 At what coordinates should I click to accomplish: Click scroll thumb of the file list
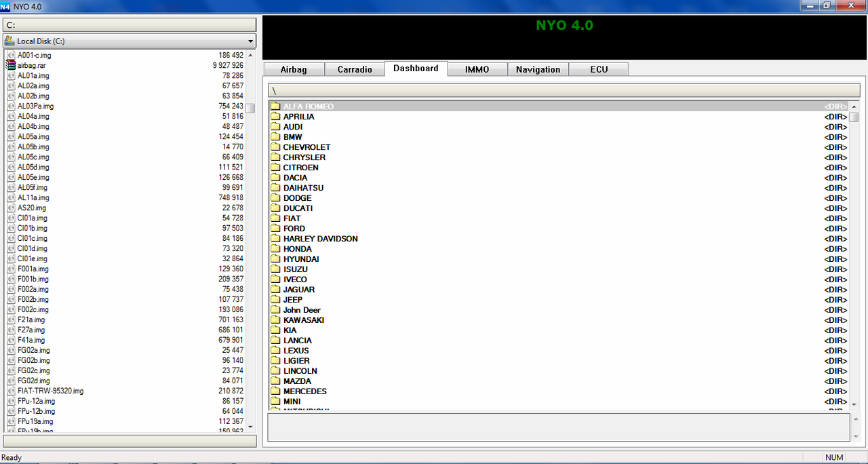250,108
